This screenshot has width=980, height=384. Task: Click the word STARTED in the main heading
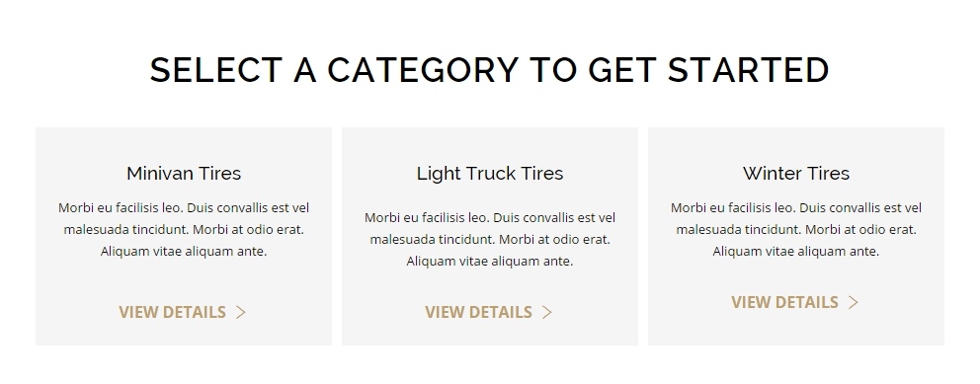click(749, 69)
